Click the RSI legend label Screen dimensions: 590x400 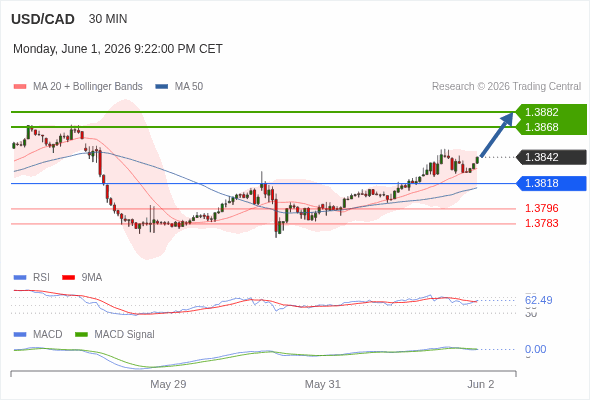pos(41,278)
